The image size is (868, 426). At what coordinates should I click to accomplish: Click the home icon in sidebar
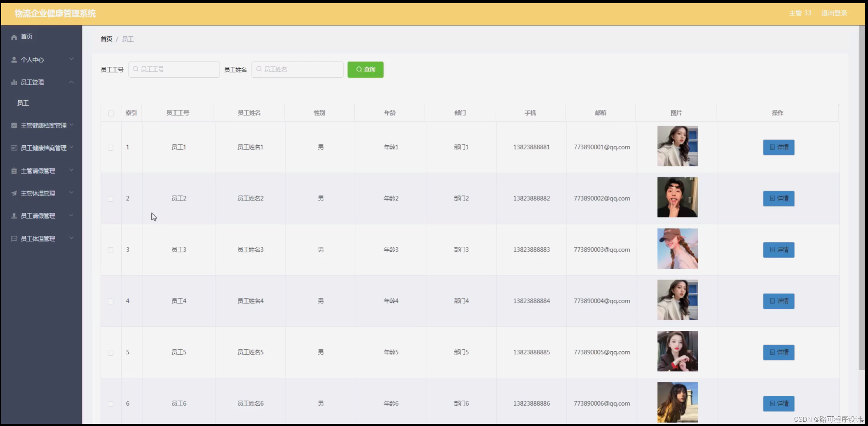pyautogui.click(x=14, y=37)
